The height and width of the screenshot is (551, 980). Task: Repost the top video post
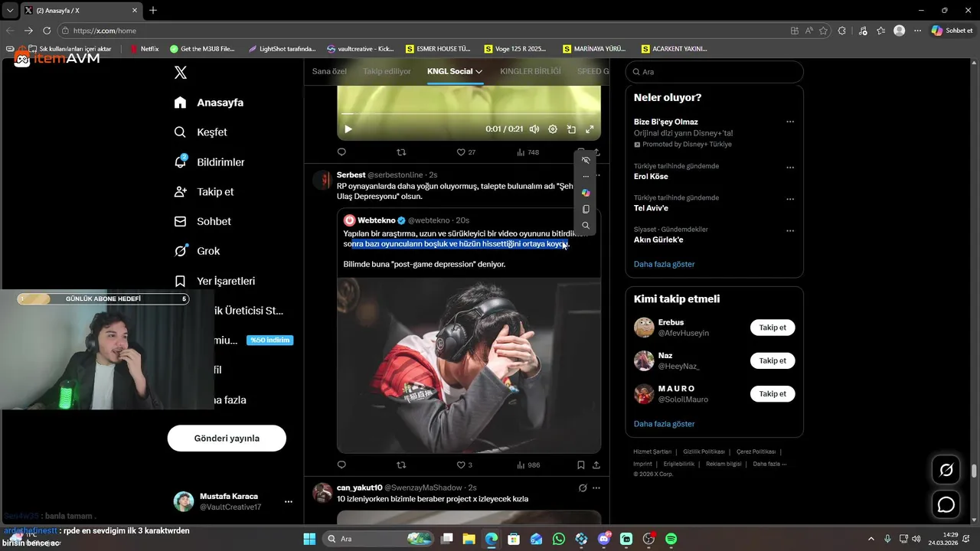401,152
